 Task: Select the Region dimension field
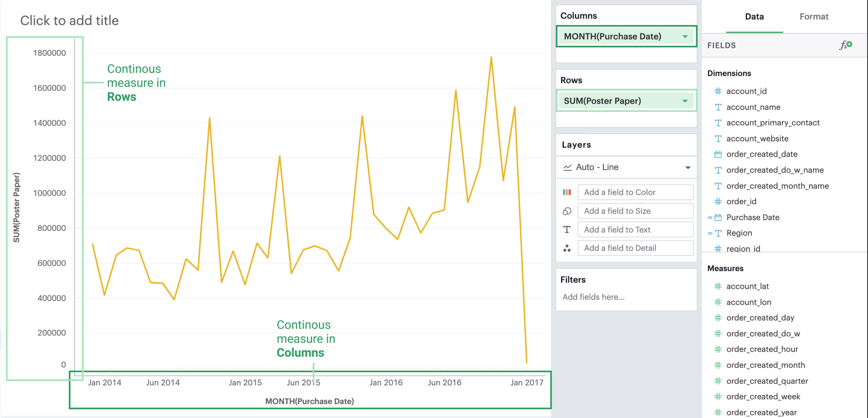739,233
